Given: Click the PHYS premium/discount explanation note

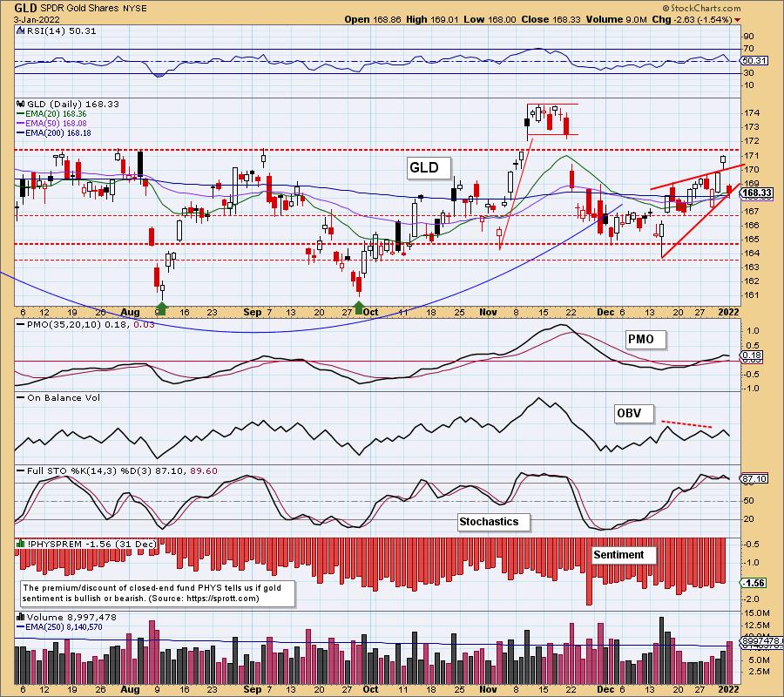Looking at the screenshot, I should [158, 593].
